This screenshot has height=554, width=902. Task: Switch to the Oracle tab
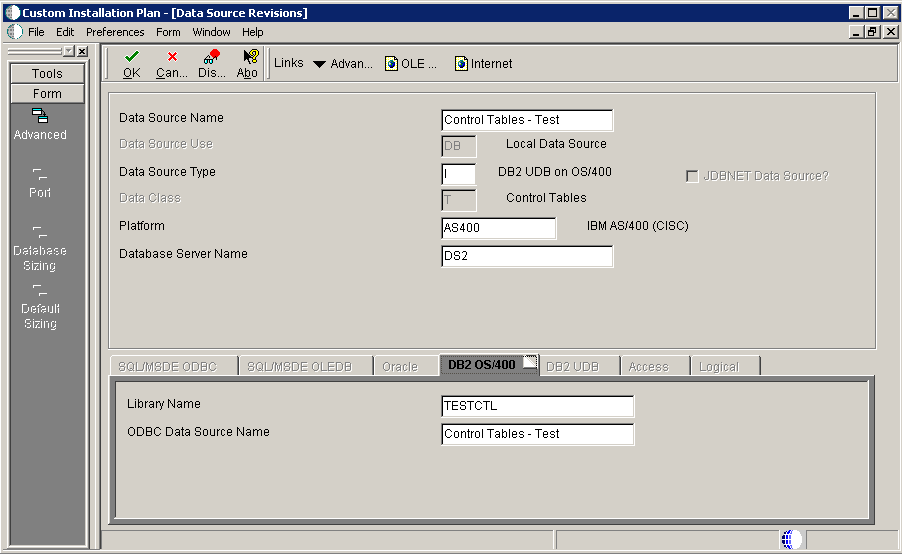click(406, 366)
